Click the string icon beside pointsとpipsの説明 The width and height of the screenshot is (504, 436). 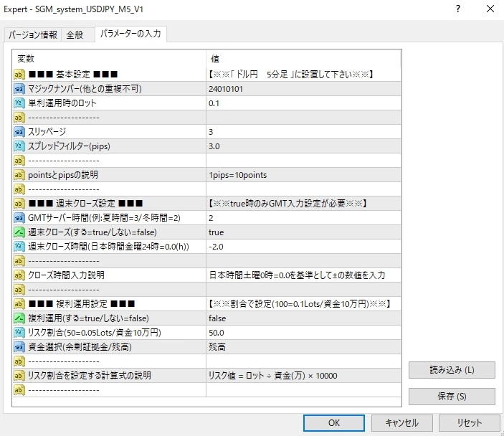coord(19,175)
